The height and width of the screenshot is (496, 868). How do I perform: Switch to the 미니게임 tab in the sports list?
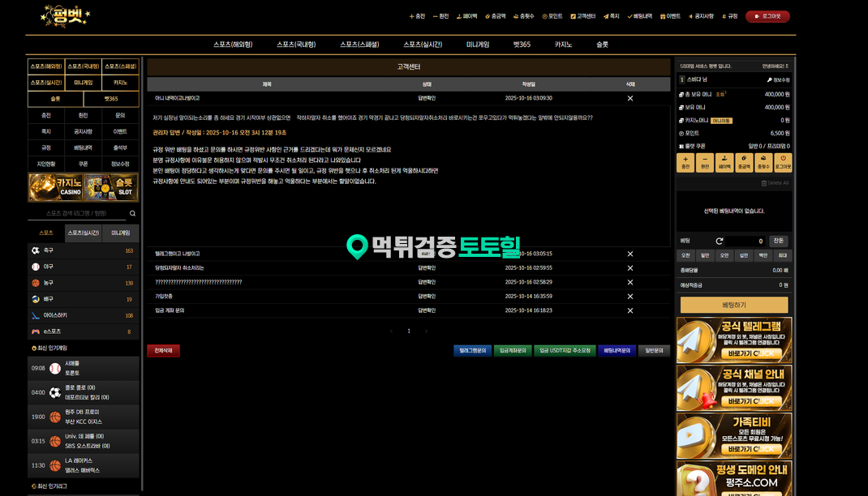coord(120,233)
